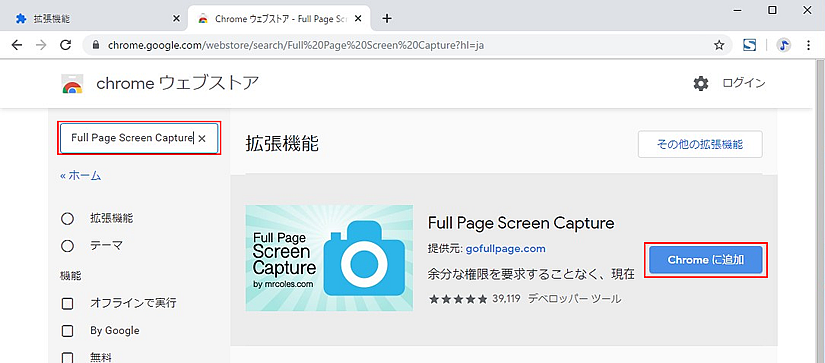View site info via the padlock icon
Screen dimensions: 825x363
96,45
